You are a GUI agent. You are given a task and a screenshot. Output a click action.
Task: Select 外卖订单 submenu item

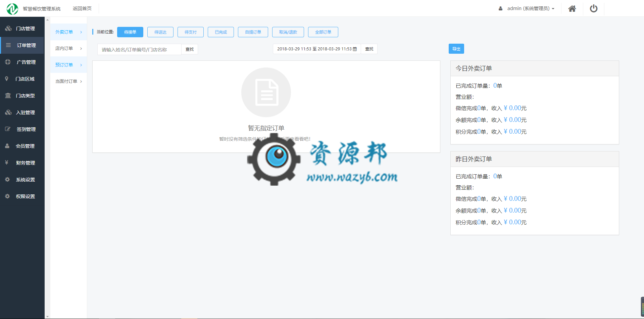(68, 32)
